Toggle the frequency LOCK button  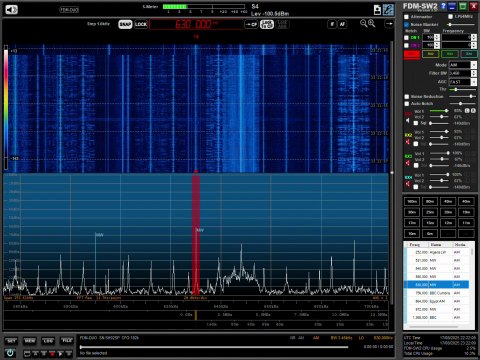(141, 24)
